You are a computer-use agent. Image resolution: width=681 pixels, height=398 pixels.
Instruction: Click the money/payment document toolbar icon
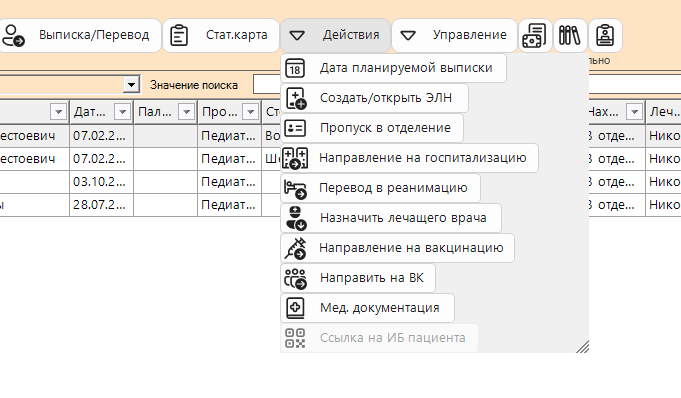click(x=535, y=36)
